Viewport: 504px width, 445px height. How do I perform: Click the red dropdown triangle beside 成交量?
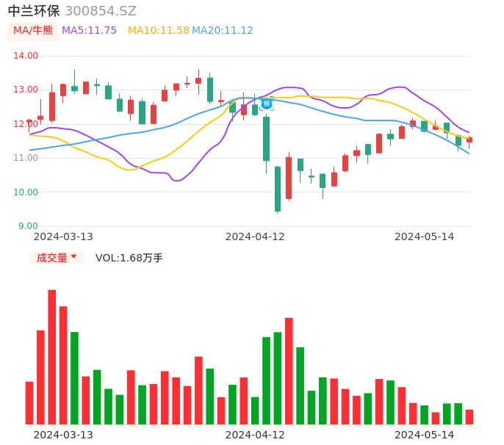tap(73, 257)
